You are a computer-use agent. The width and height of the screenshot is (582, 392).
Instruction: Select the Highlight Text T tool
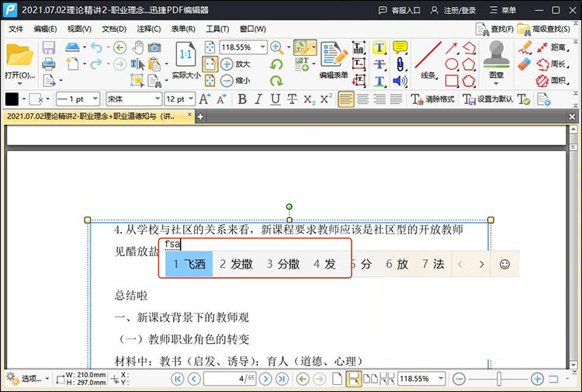point(379,47)
